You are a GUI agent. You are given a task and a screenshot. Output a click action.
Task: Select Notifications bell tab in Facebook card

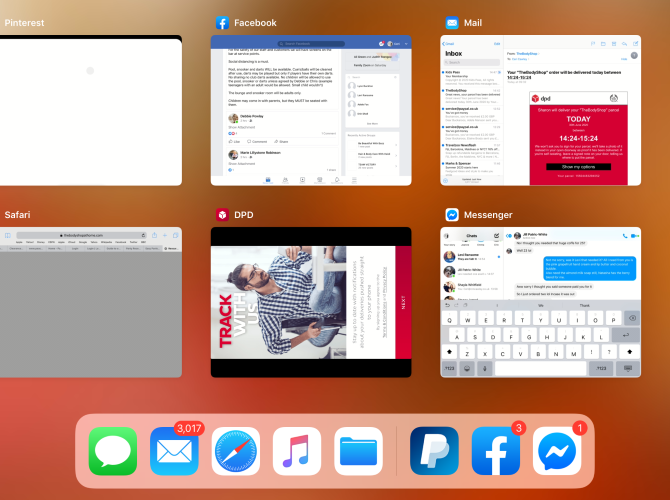[x=337, y=180]
